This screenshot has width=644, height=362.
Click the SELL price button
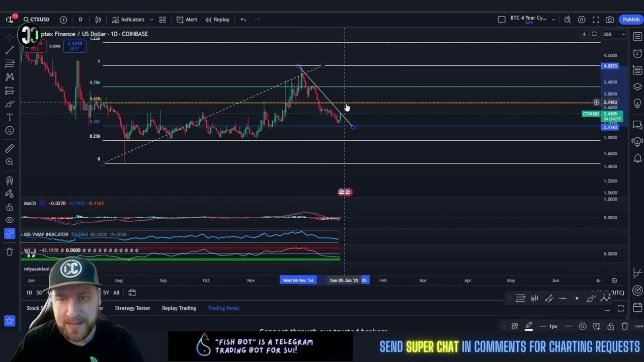(x=35, y=46)
